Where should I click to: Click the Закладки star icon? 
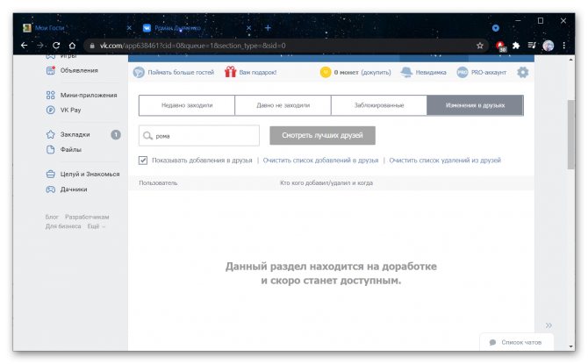[x=51, y=134]
